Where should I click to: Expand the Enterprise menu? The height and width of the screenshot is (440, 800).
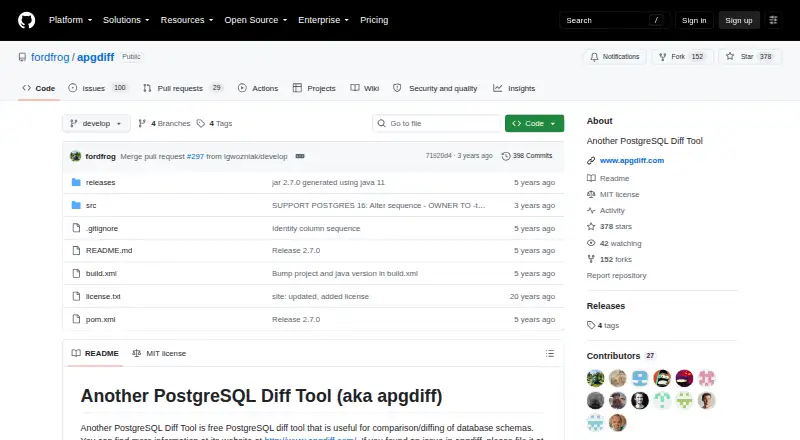pyautogui.click(x=323, y=20)
